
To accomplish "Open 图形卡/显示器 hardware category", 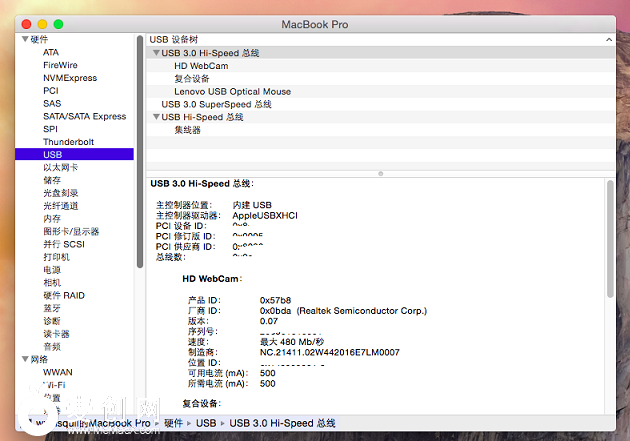I will (71, 231).
